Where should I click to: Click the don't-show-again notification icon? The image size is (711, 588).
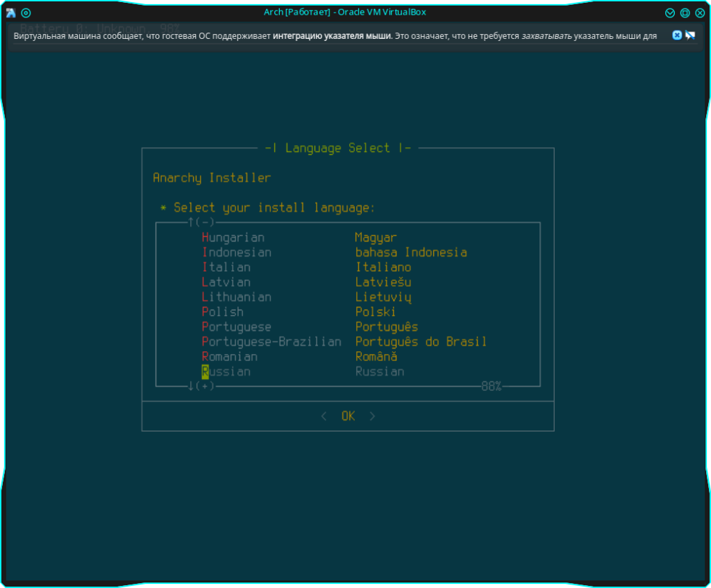[690, 35]
